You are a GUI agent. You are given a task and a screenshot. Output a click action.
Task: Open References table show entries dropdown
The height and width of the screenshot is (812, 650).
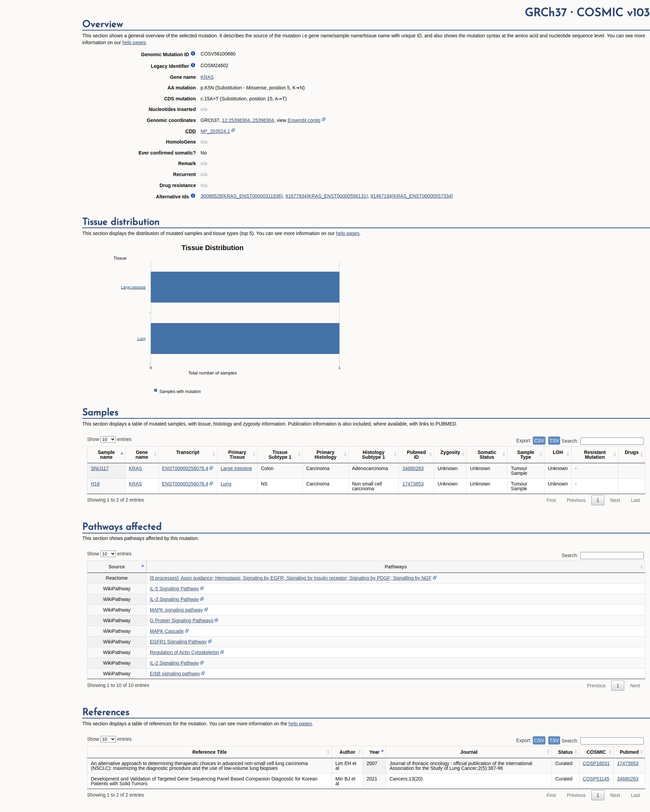pyautogui.click(x=108, y=739)
